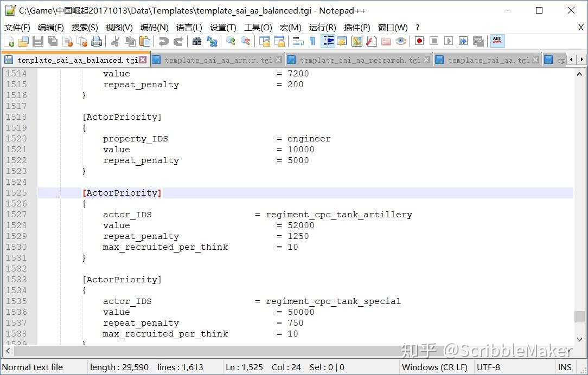Start macro recording red dot icon
The image size is (588, 375).
419,41
